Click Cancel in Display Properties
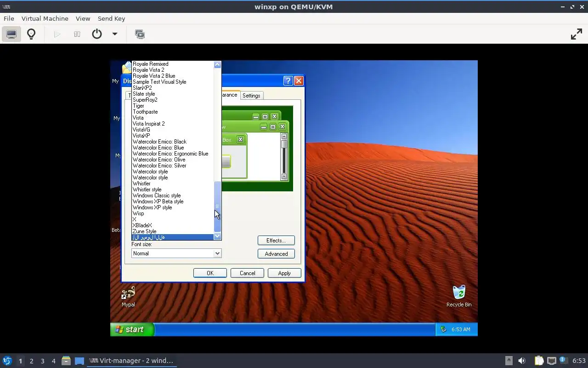This screenshot has height=368, width=588. 247,273
